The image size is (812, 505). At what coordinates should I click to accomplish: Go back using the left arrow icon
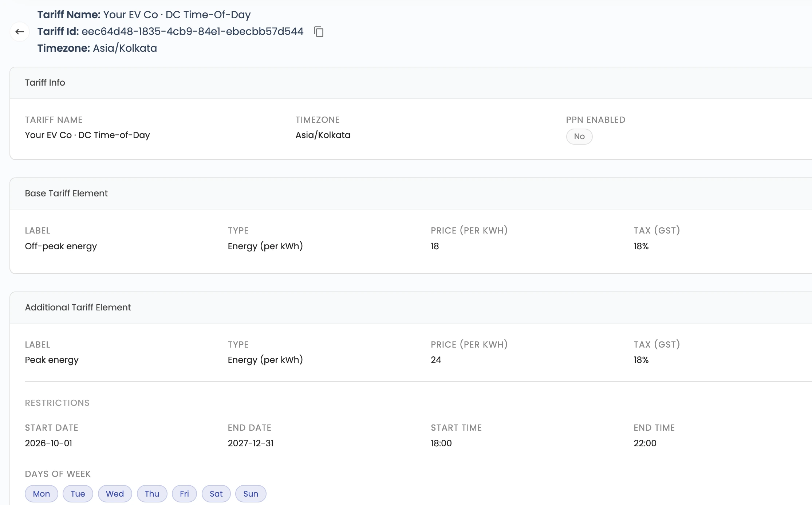pos(20,32)
